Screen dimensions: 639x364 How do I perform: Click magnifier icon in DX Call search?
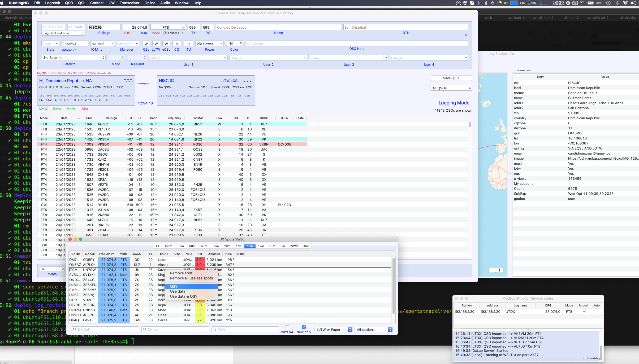[75, 329]
